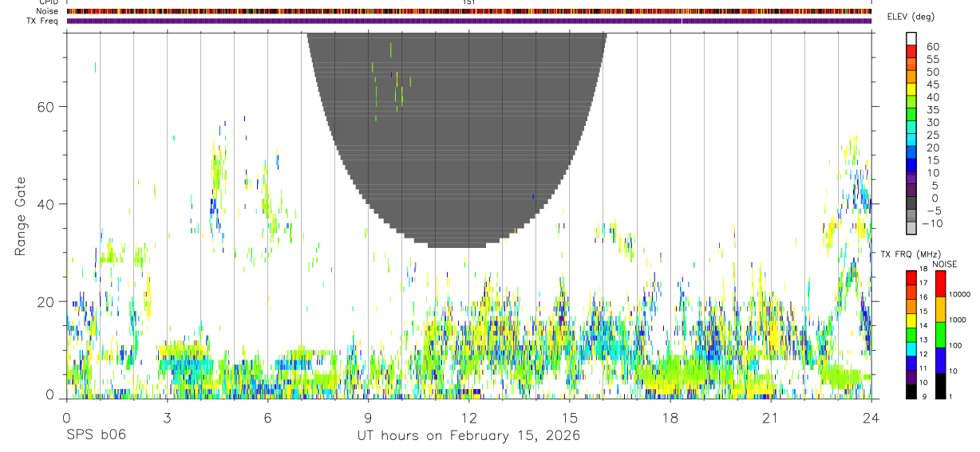
Task: Click the ELEV colorbar label '45'
Action: [932, 85]
